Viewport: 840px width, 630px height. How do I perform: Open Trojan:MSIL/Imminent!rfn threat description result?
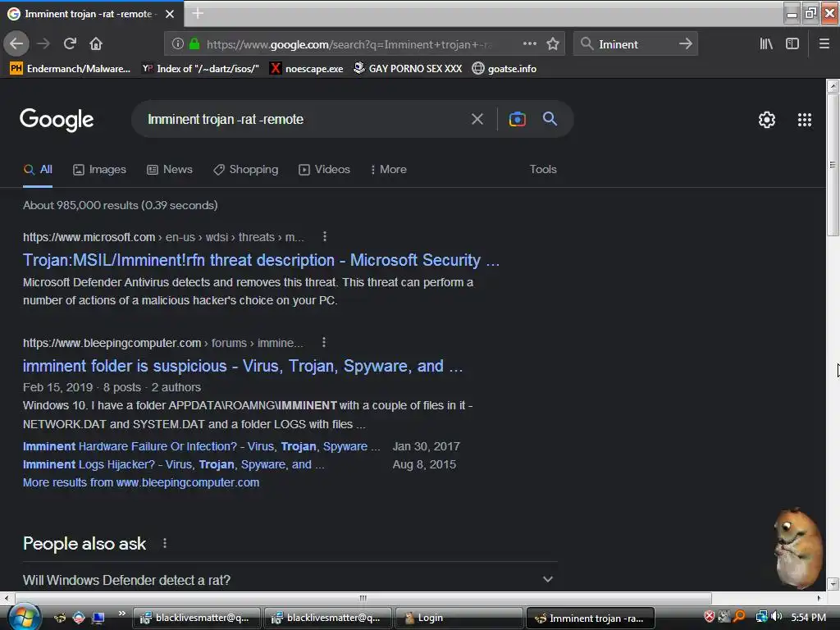pos(261,260)
